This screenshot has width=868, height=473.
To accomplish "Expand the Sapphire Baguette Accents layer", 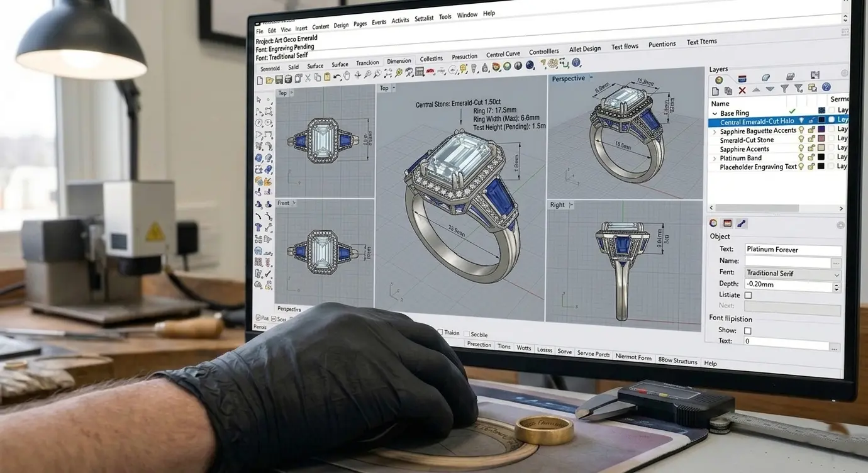I will (715, 132).
